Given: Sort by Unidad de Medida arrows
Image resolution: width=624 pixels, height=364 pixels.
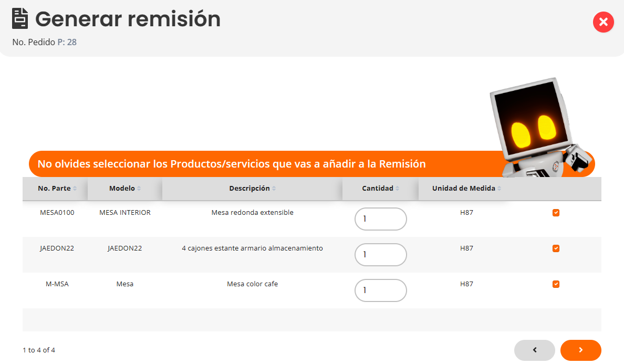Looking at the screenshot, I should point(499,189).
